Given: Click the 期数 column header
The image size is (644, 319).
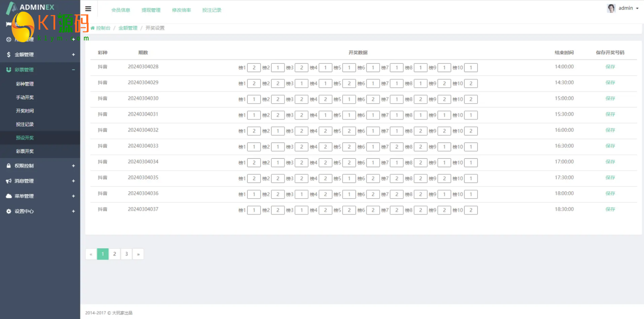Looking at the screenshot, I should click(x=143, y=53).
